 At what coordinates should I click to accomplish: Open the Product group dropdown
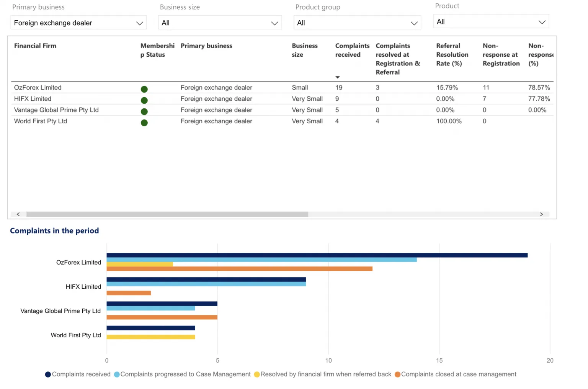[x=357, y=23]
